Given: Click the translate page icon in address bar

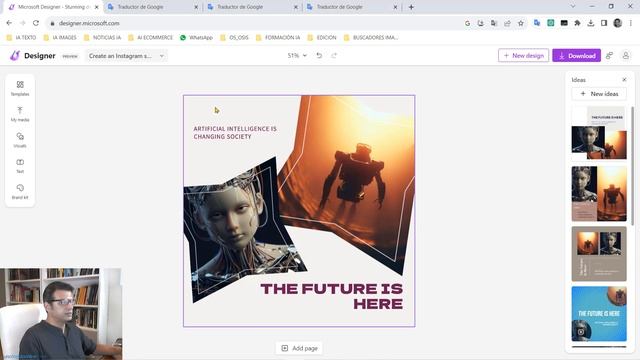Looking at the screenshot, I should pos(494,23).
